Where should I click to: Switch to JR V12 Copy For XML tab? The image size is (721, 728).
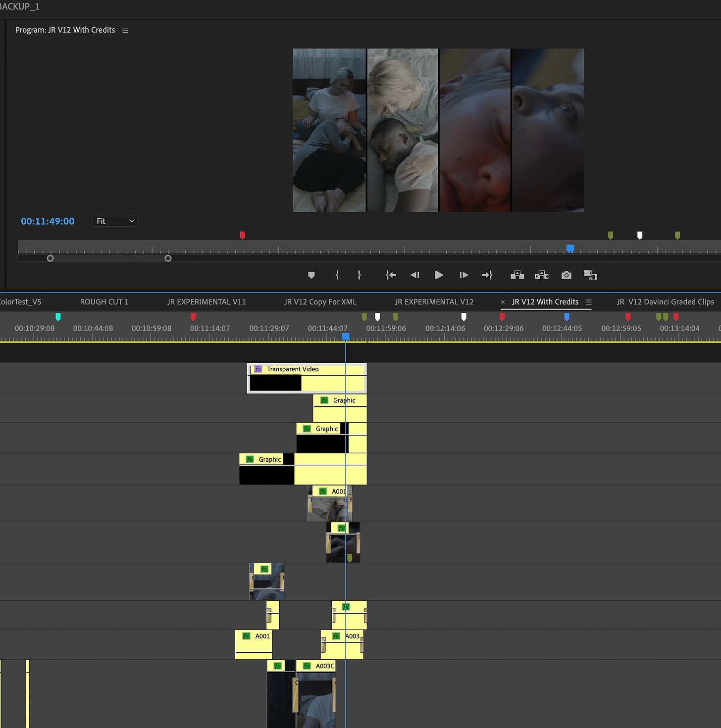(320, 302)
